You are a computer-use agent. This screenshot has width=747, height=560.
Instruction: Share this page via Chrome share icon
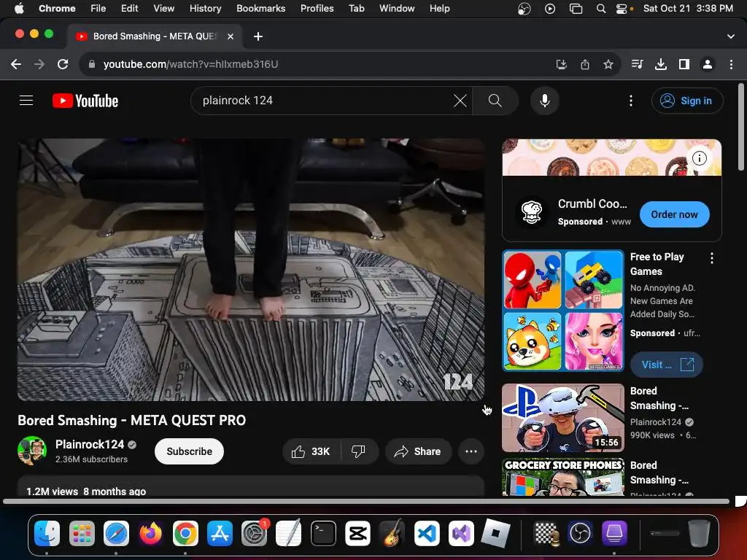pos(585,64)
